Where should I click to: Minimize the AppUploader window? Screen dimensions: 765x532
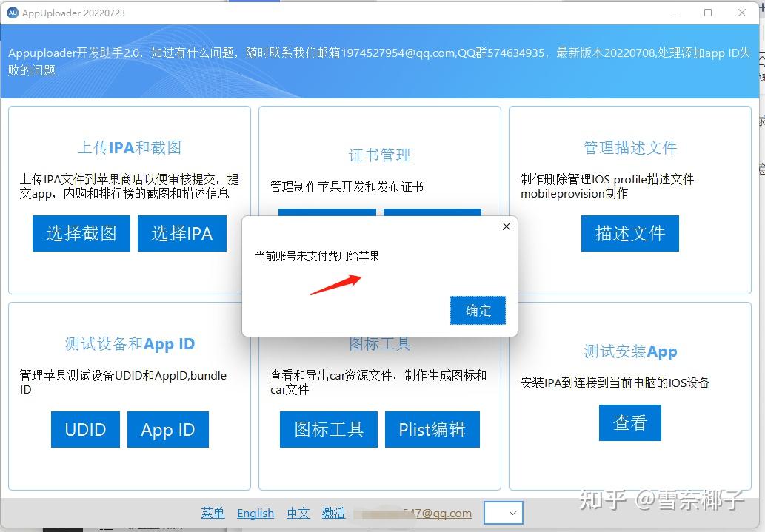coord(675,13)
